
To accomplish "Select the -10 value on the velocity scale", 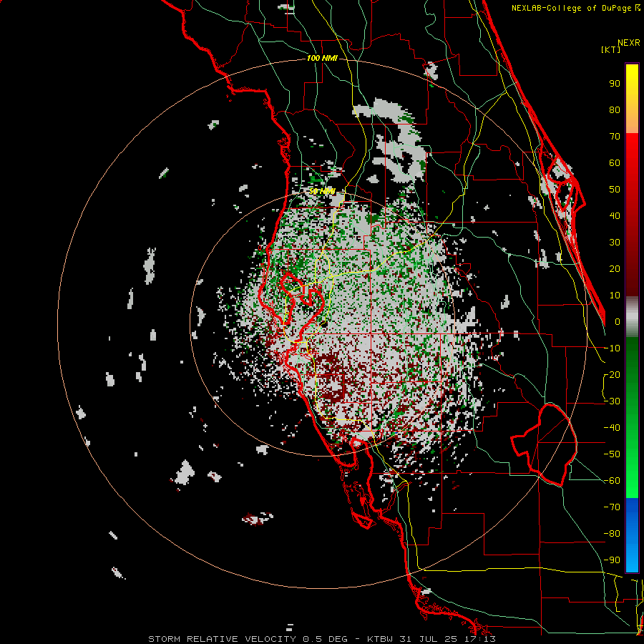I will (612, 348).
